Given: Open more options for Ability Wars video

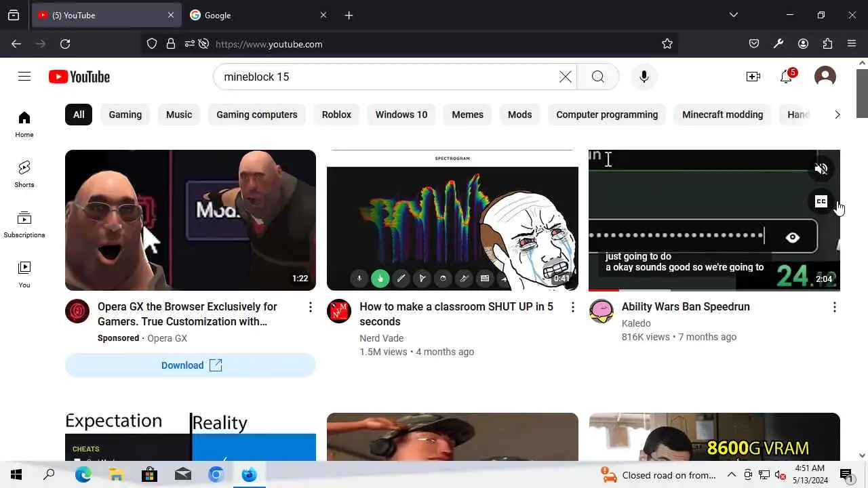Looking at the screenshot, I should click(x=834, y=307).
